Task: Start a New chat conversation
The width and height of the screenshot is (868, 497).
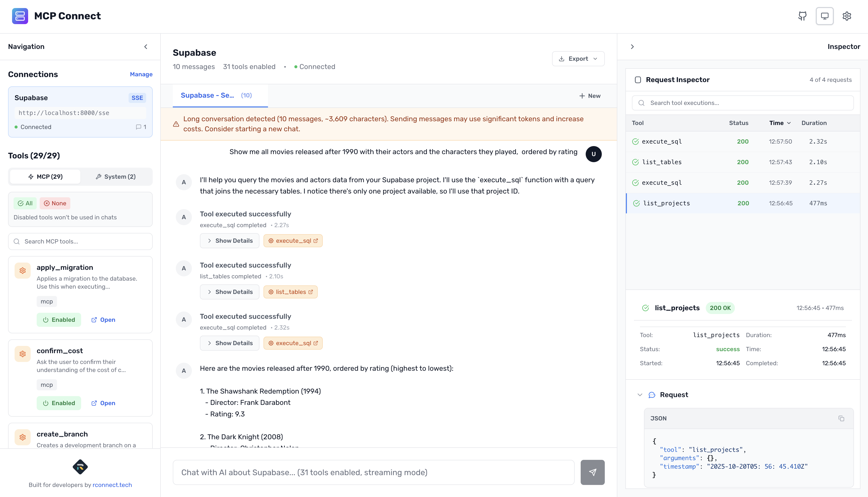Action: tap(590, 96)
